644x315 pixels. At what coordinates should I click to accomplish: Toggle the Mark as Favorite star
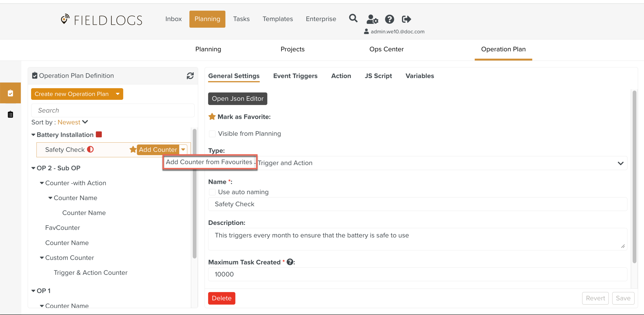click(x=212, y=117)
